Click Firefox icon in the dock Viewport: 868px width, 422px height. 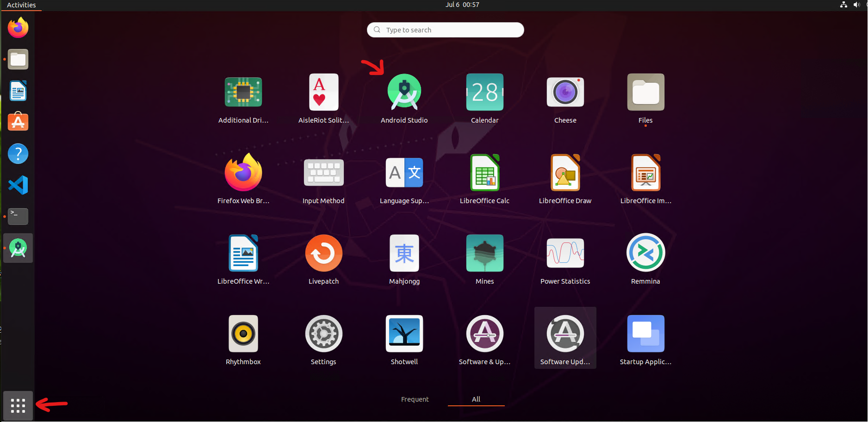click(x=18, y=28)
